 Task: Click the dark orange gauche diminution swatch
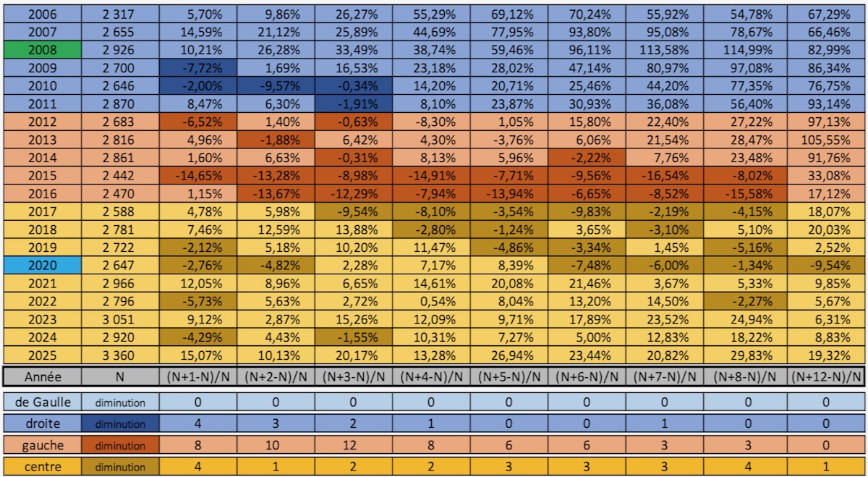coord(120,446)
